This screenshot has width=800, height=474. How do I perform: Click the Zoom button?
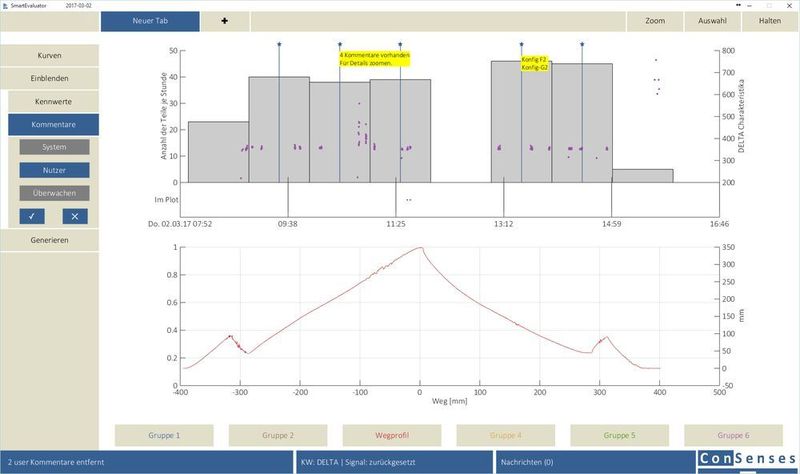point(655,21)
